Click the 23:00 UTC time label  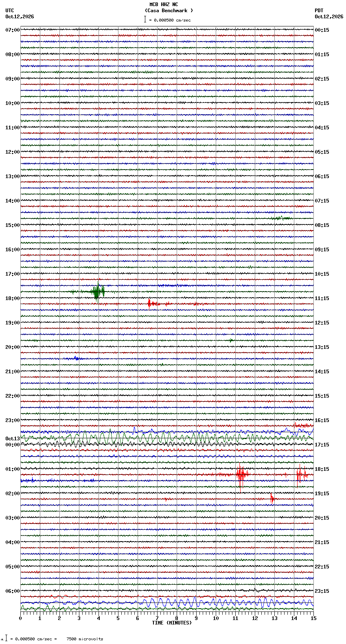tap(13, 420)
